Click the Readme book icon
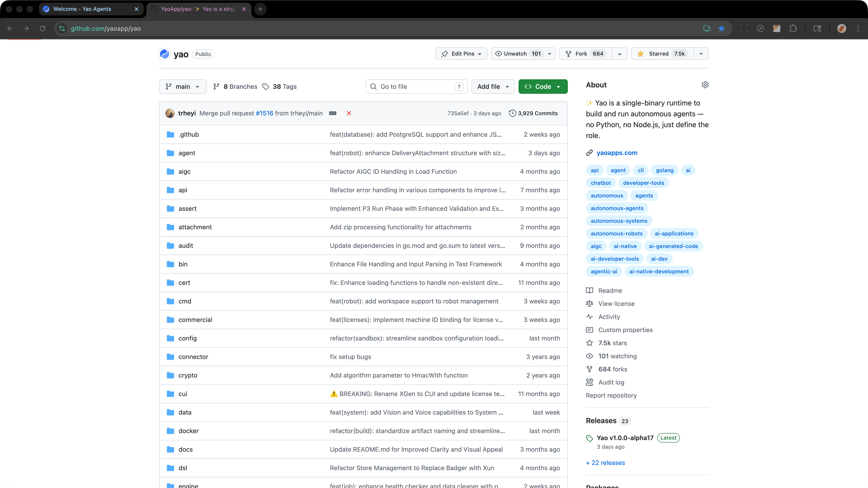Viewport: 868px width, 488px height. point(589,290)
